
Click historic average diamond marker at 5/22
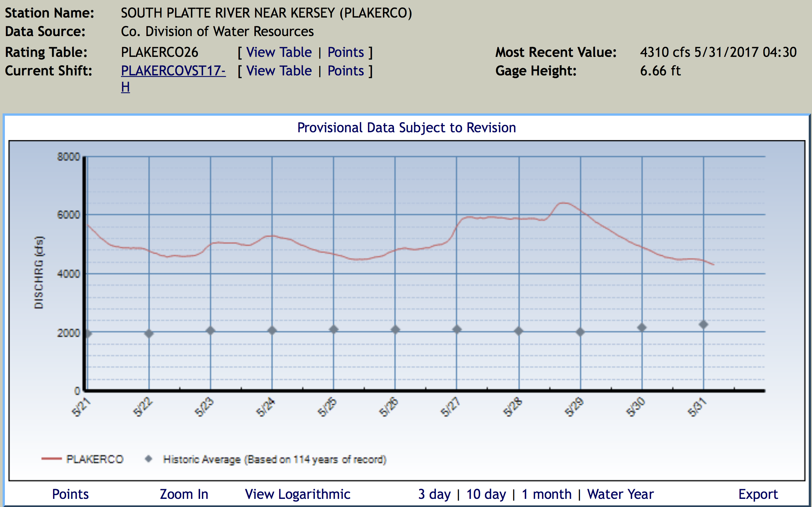pyautogui.click(x=149, y=333)
